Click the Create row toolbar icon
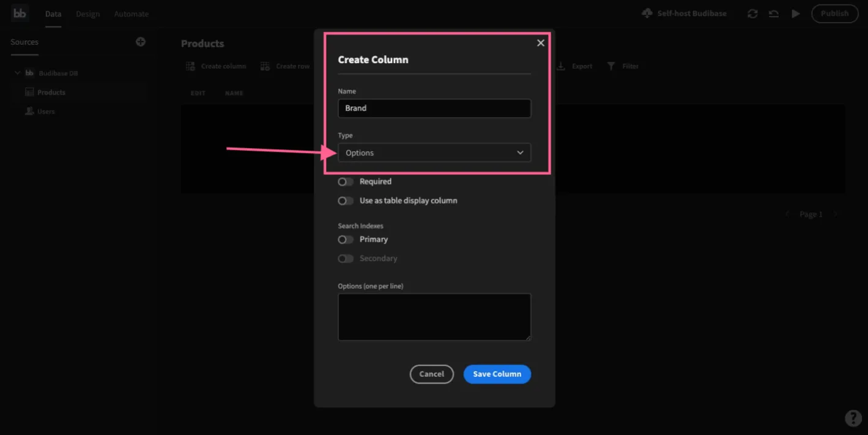 pos(265,66)
